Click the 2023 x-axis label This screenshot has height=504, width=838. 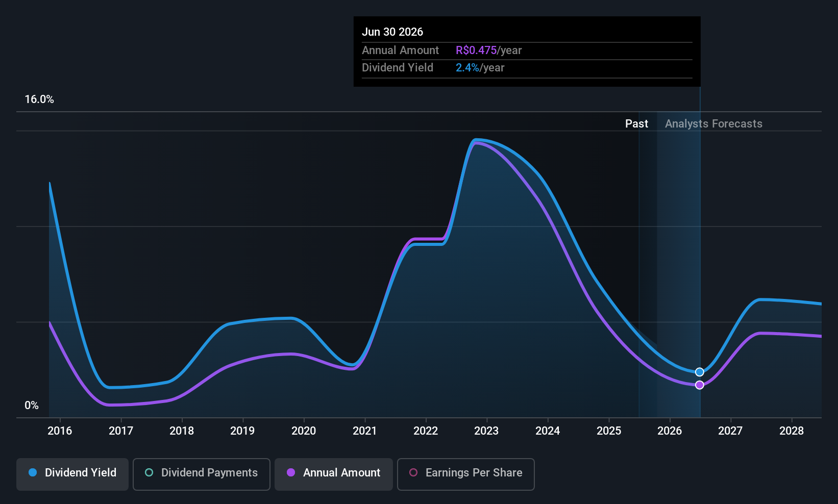point(486,431)
